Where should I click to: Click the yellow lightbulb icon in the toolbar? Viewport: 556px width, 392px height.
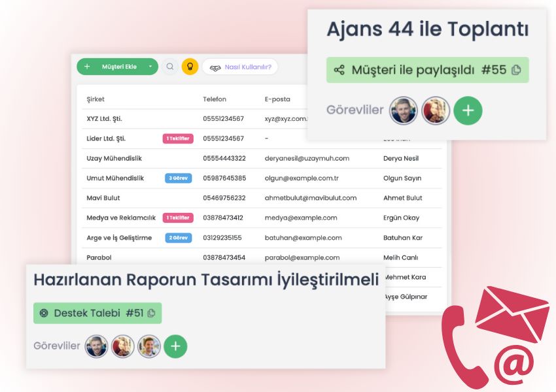point(190,67)
